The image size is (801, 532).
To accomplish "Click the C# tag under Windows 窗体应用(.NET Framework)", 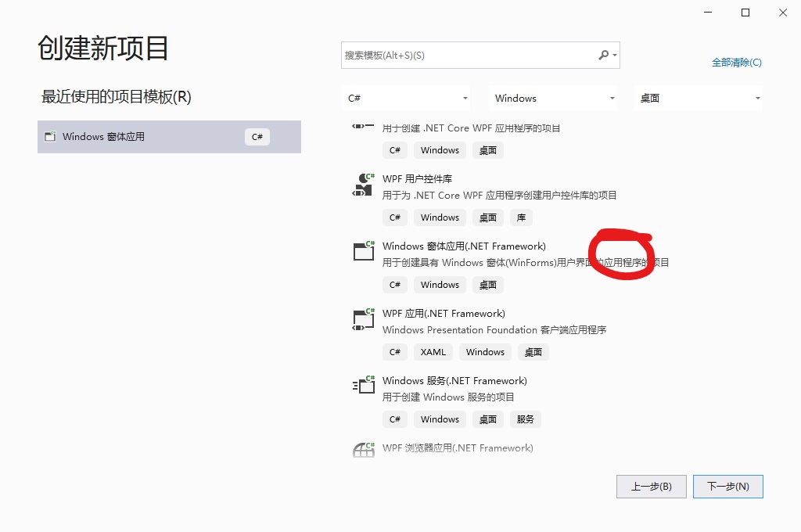I will point(395,285).
